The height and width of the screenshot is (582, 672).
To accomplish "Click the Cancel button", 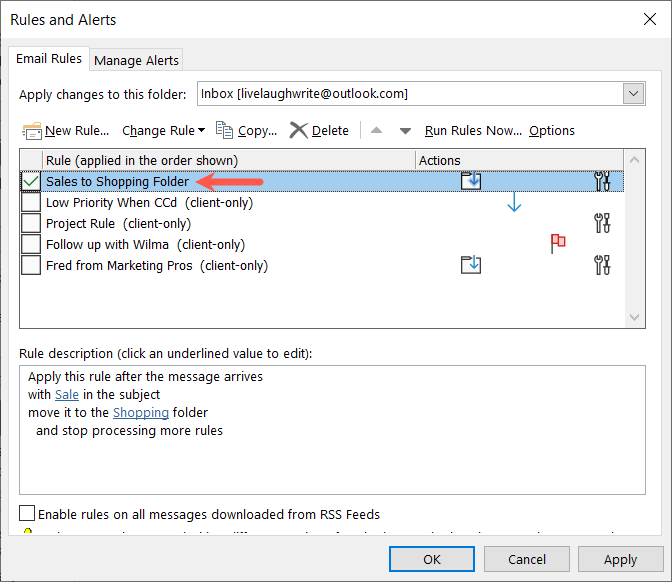I will pos(527,559).
